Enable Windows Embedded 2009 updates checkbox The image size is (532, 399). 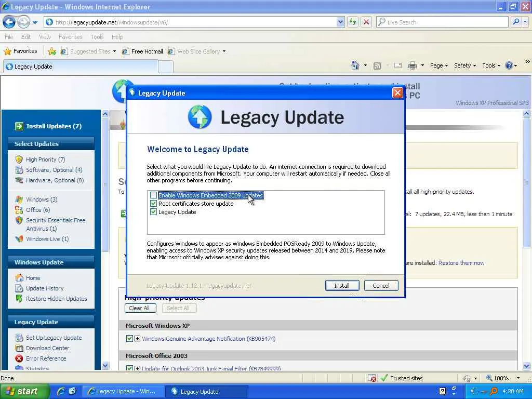(x=153, y=195)
